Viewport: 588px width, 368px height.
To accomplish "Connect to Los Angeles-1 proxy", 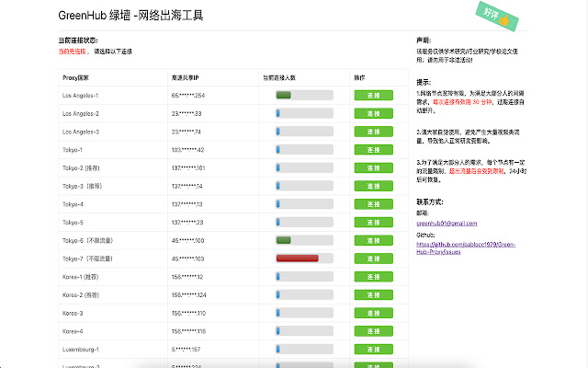I will coord(373,96).
